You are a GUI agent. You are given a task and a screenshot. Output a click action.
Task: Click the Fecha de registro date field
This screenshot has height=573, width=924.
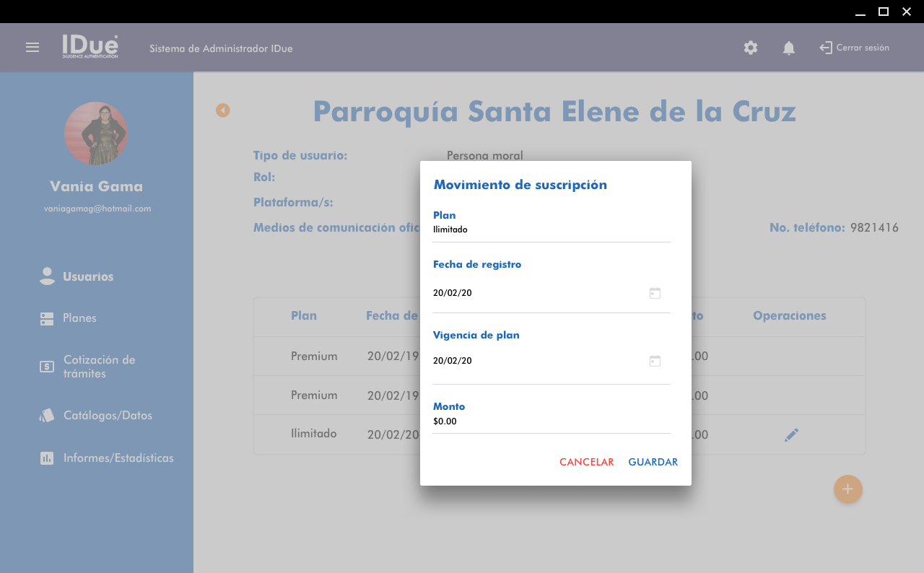click(534, 293)
